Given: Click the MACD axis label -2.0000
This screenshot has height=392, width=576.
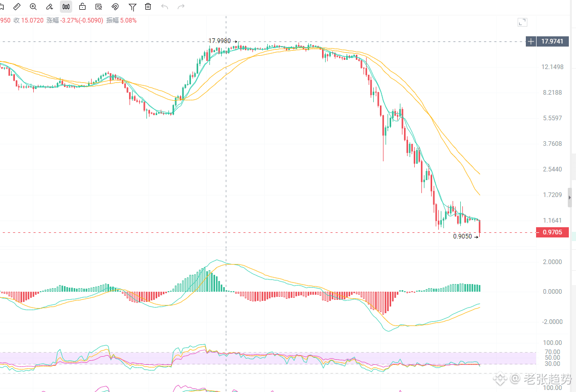Looking at the screenshot, I should pos(552,322).
